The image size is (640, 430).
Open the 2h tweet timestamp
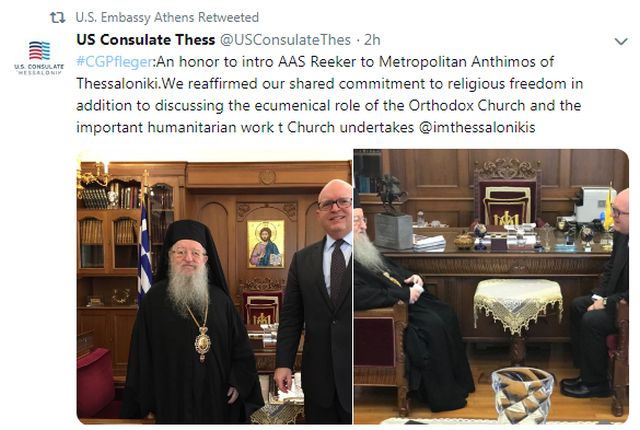pos(372,40)
